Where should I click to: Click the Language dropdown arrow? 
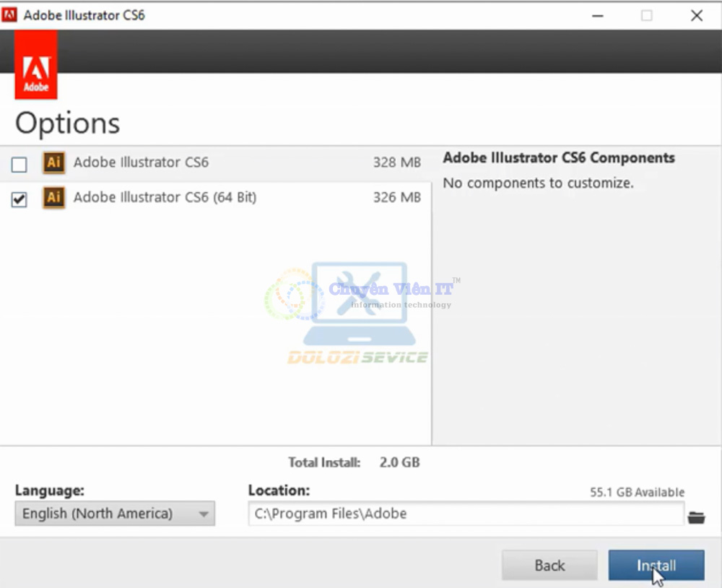pos(203,514)
